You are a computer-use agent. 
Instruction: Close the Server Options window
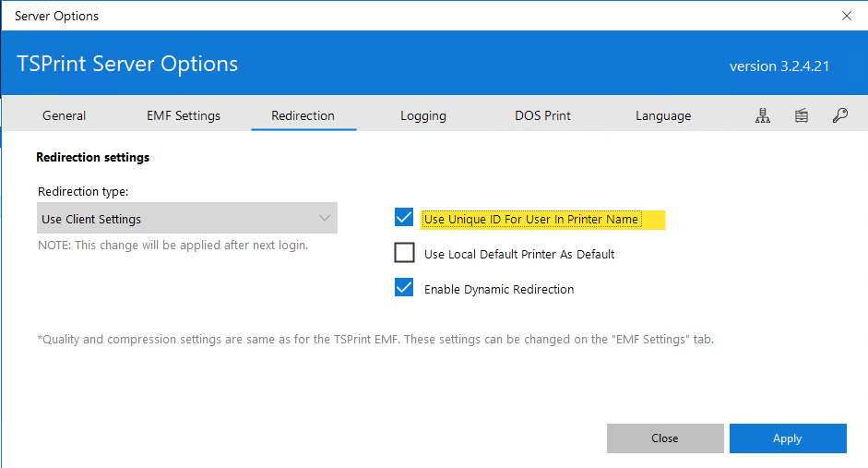(847, 16)
